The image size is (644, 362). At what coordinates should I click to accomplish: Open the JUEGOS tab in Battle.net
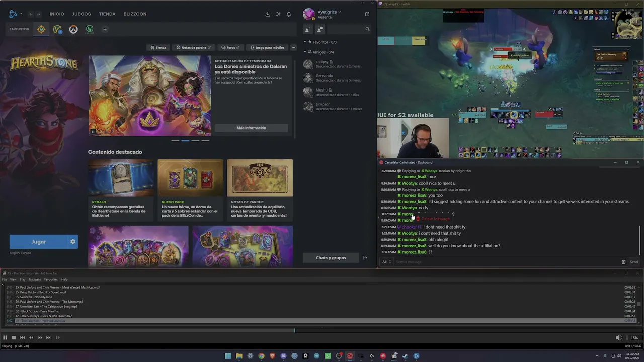point(82,14)
